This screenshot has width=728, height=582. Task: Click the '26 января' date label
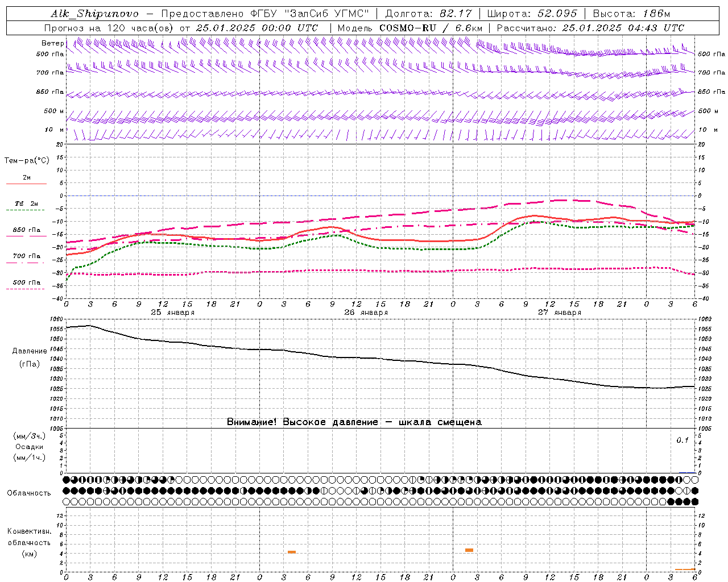coord(366,313)
